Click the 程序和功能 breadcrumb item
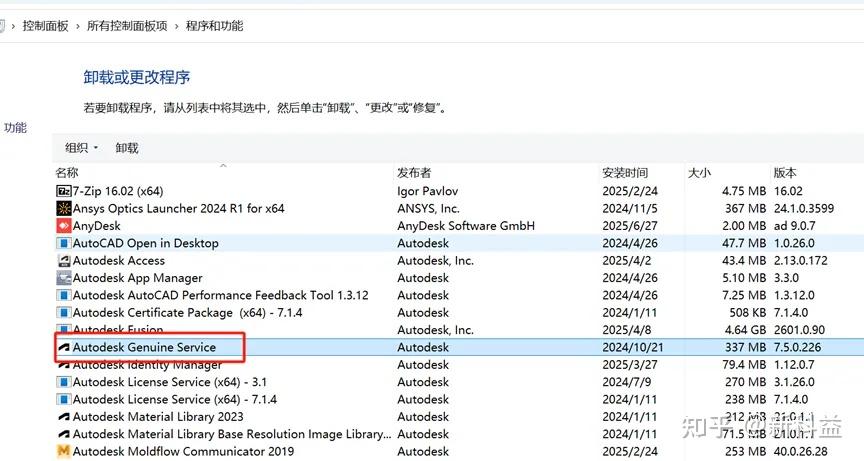864x461 pixels. click(214, 26)
